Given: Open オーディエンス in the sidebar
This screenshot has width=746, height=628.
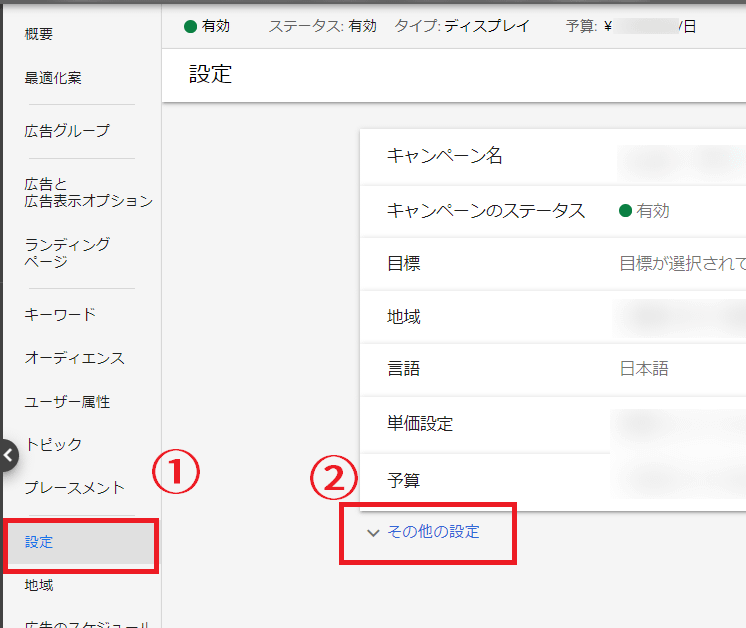Looking at the screenshot, I should 74,358.
